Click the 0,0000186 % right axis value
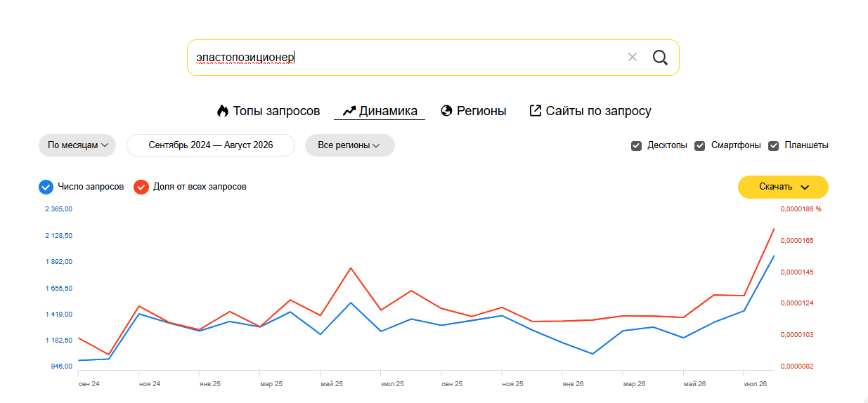The image size is (868, 403). pos(801,209)
